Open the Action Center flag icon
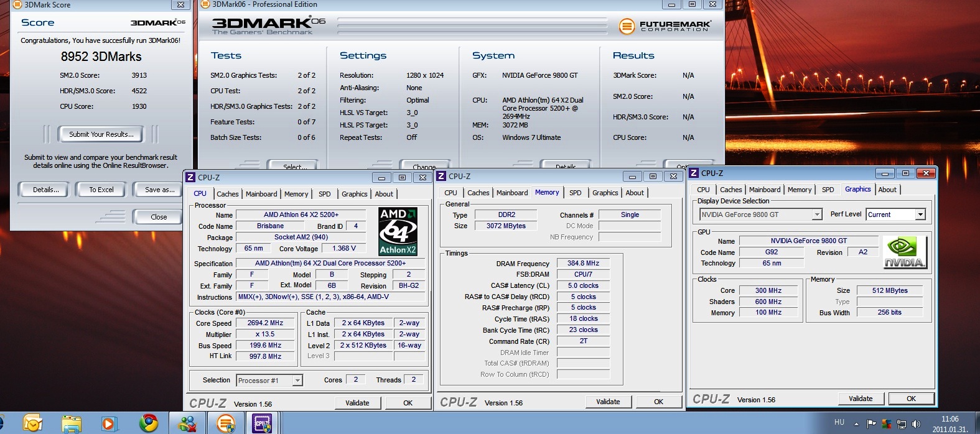 872,424
